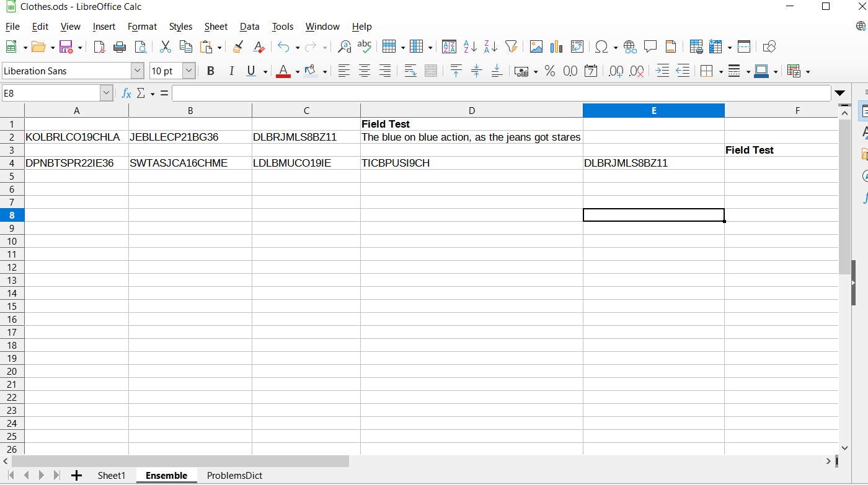Insert a hyperlink
This screenshot has width=868, height=485.
[x=630, y=46]
